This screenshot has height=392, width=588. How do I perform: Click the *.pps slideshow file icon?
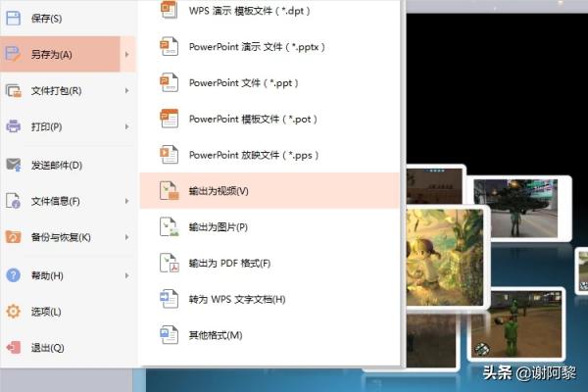170,155
